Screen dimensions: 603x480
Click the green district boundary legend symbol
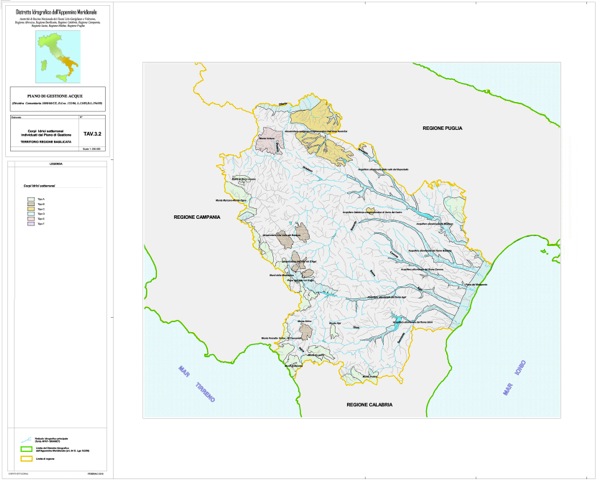click(x=28, y=448)
